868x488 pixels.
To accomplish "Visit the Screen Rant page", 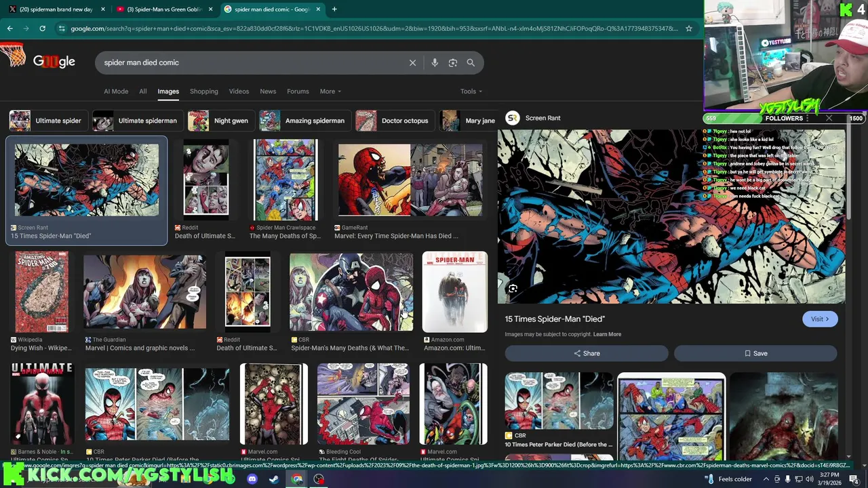I will [x=820, y=319].
